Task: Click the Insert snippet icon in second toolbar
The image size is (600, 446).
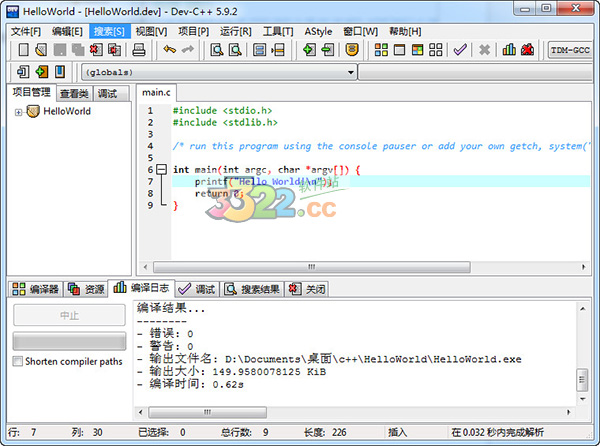Action: pos(23,72)
